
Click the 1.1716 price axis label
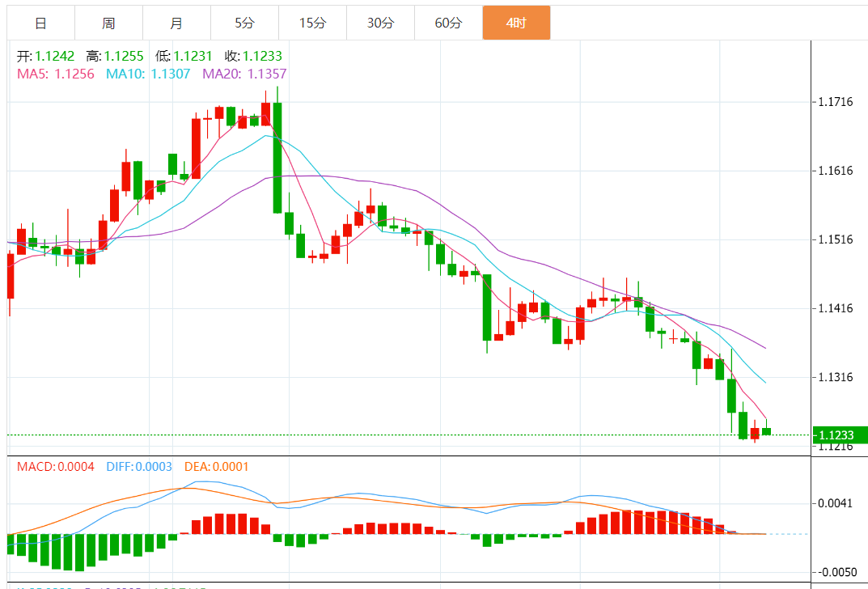[836, 102]
